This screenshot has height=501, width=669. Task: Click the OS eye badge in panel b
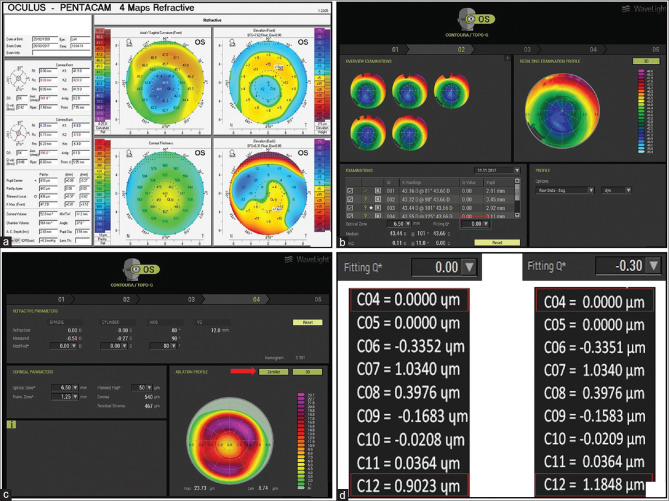click(x=482, y=19)
